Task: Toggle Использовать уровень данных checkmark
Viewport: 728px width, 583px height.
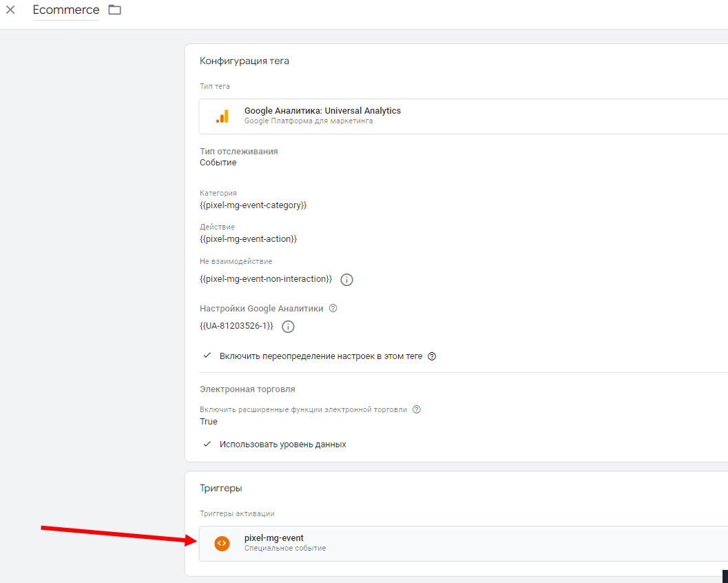Action: (207, 444)
